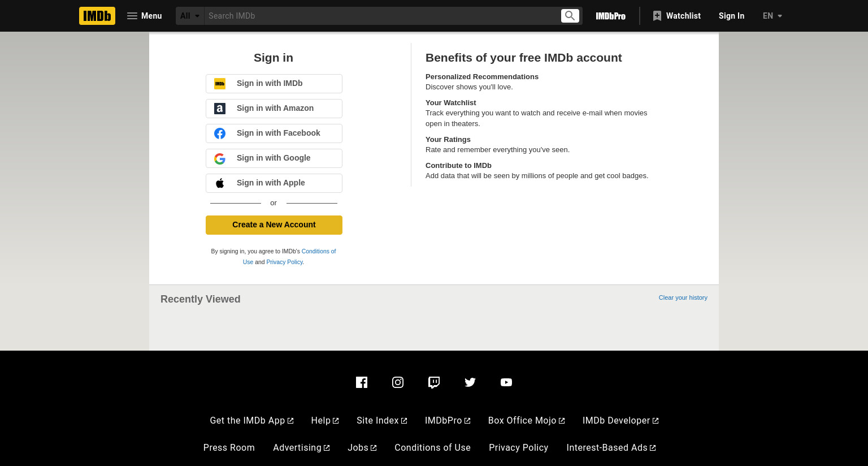Click Get the IMDb App footer link
This screenshot has height=466, width=868.
click(251, 420)
